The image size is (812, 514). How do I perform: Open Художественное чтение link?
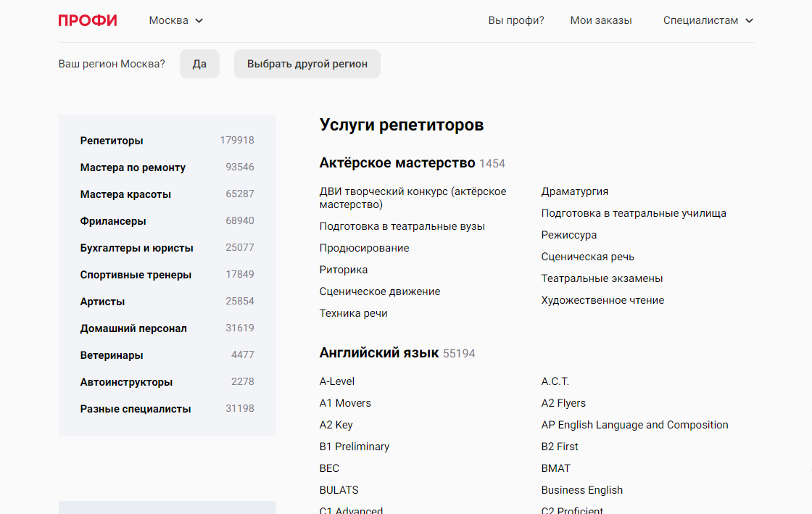(602, 300)
